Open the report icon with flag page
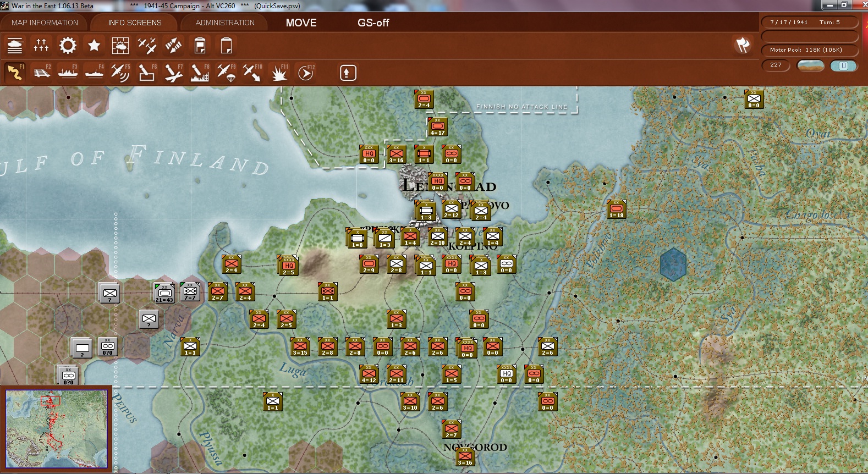The image size is (868, 474). 200,45
